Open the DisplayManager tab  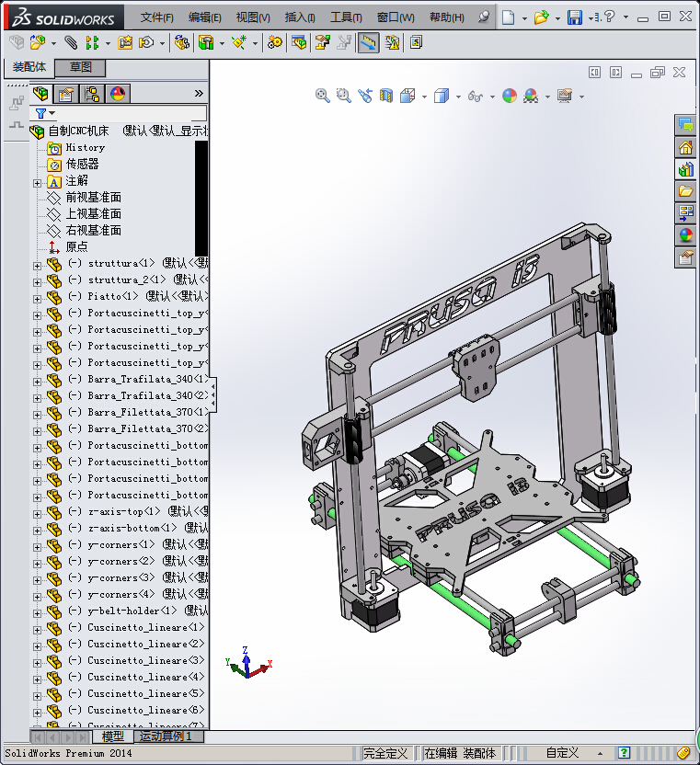(118, 93)
